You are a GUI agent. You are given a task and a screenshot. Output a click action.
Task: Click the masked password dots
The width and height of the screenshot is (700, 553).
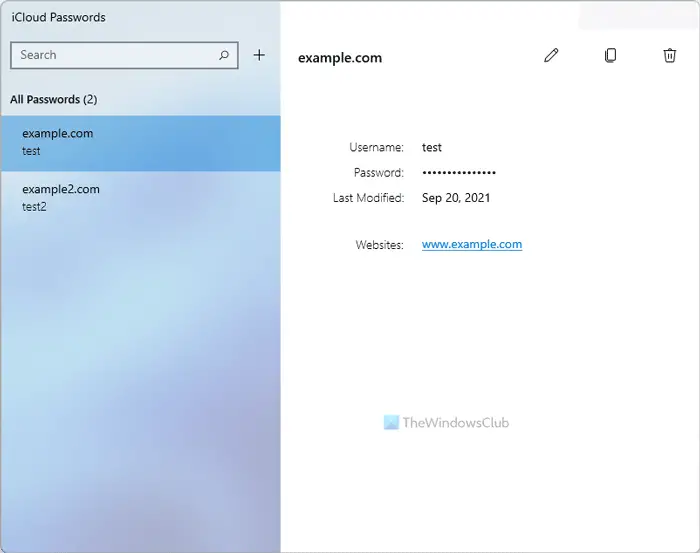click(x=459, y=173)
